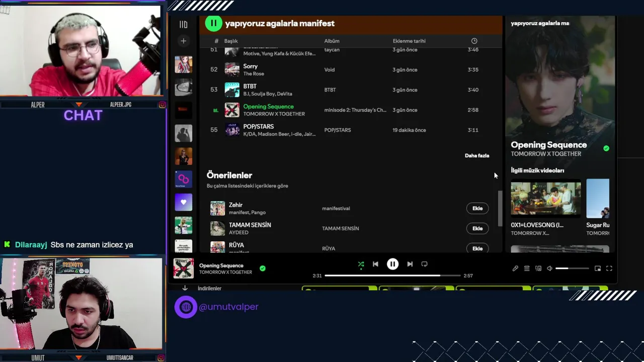Open connect to a device icon
The image size is (644, 362).
click(x=538, y=268)
